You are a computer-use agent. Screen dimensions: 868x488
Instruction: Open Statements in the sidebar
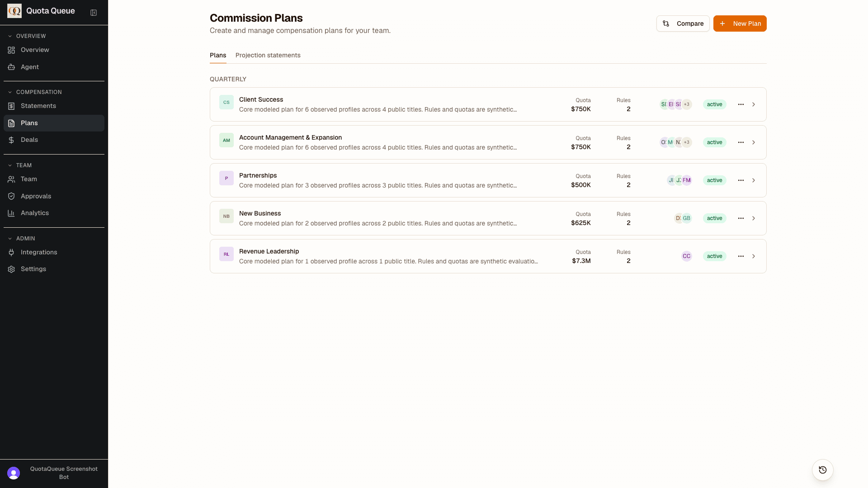(54, 106)
